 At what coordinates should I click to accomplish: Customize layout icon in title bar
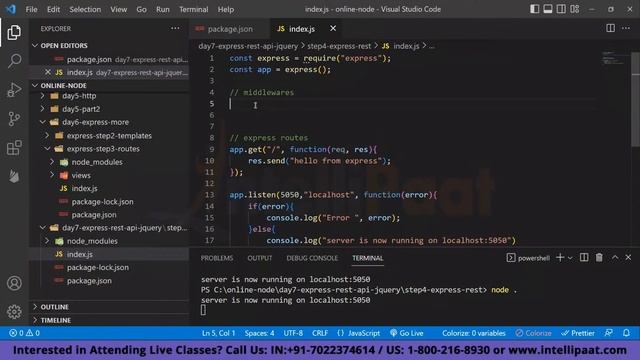tap(575, 9)
